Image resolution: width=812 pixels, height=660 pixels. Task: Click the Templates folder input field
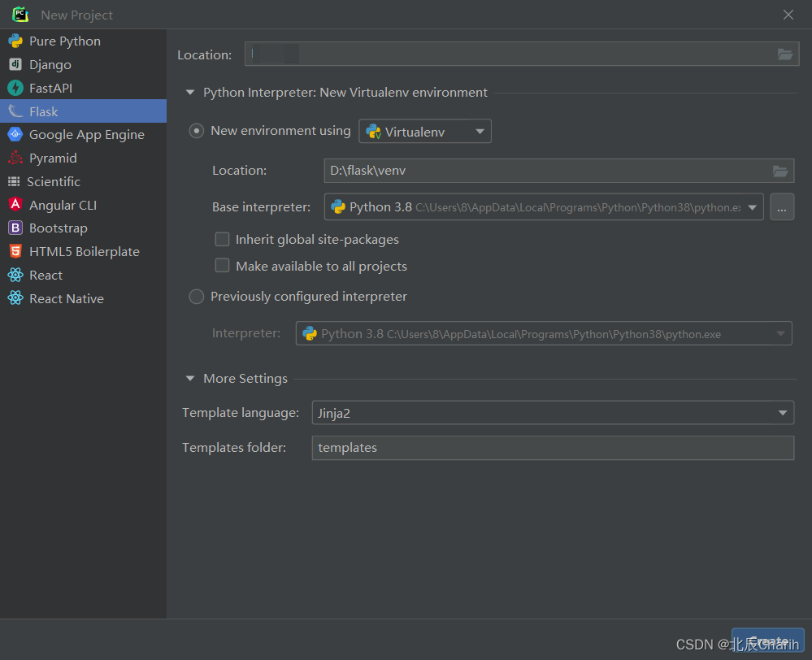(553, 448)
